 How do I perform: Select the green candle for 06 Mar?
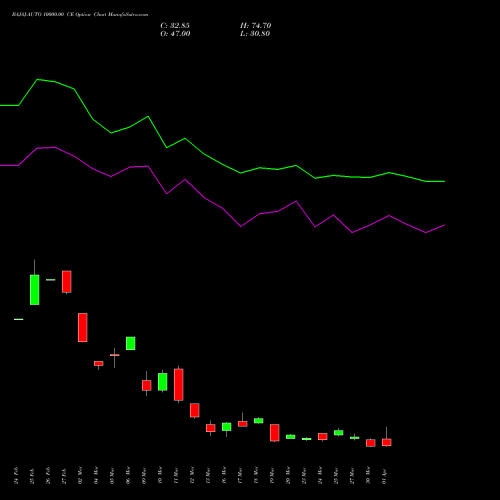[x=131, y=343]
